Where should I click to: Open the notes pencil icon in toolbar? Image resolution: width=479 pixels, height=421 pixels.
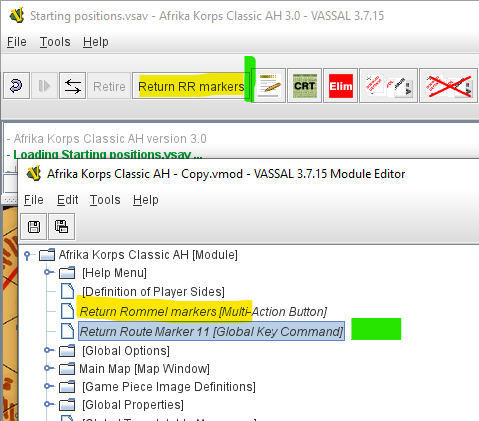pos(269,86)
